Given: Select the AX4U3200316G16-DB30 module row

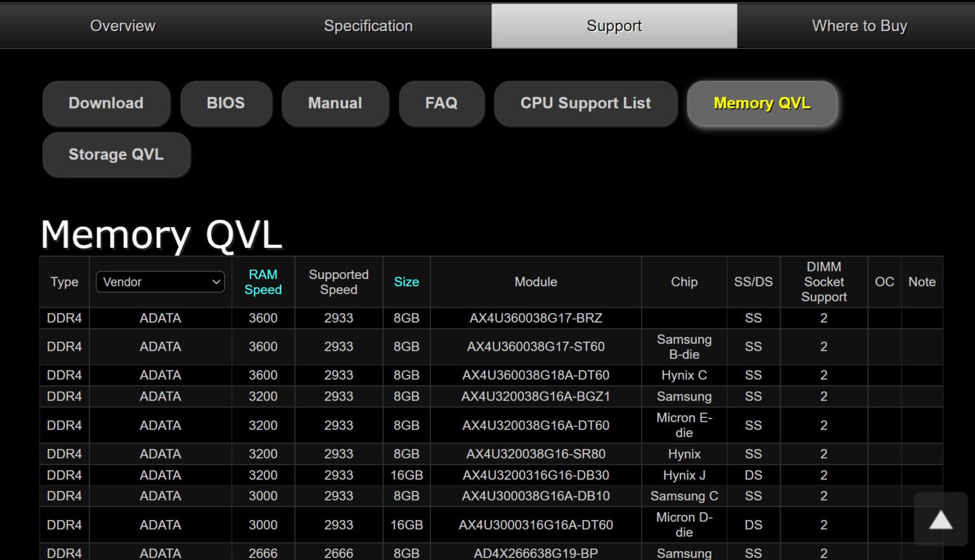Looking at the screenshot, I should point(536,475).
